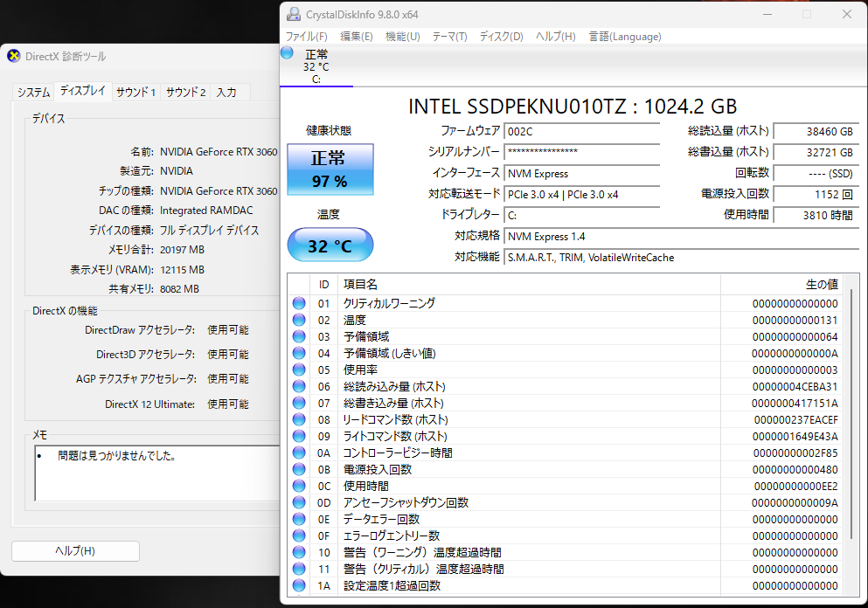Click ドライブレター field showing C:

click(x=582, y=215)
